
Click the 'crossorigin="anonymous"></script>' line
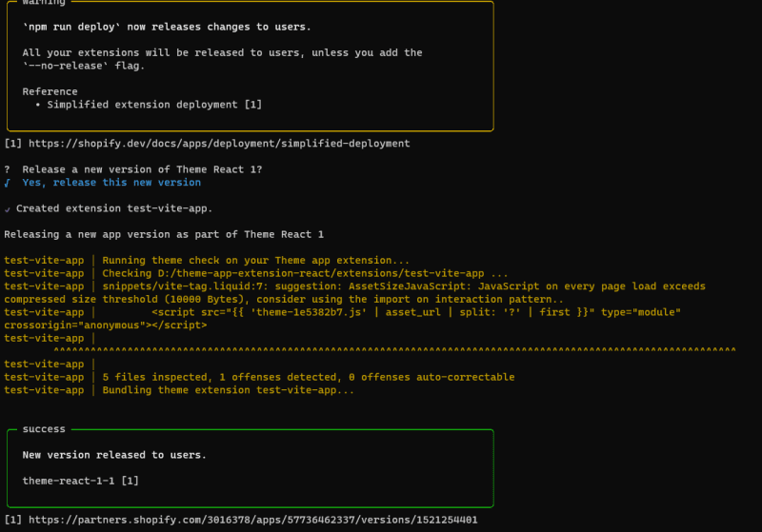(106, 325)
